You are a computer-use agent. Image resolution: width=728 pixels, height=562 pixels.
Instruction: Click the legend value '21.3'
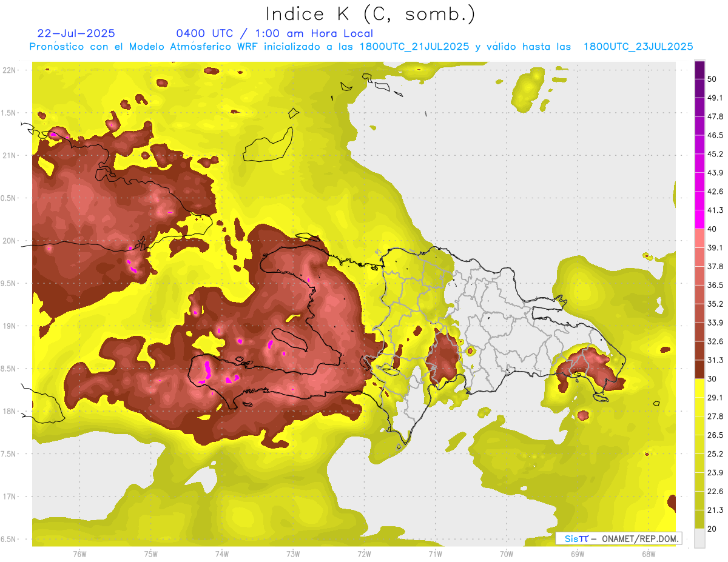click(715, 510)
